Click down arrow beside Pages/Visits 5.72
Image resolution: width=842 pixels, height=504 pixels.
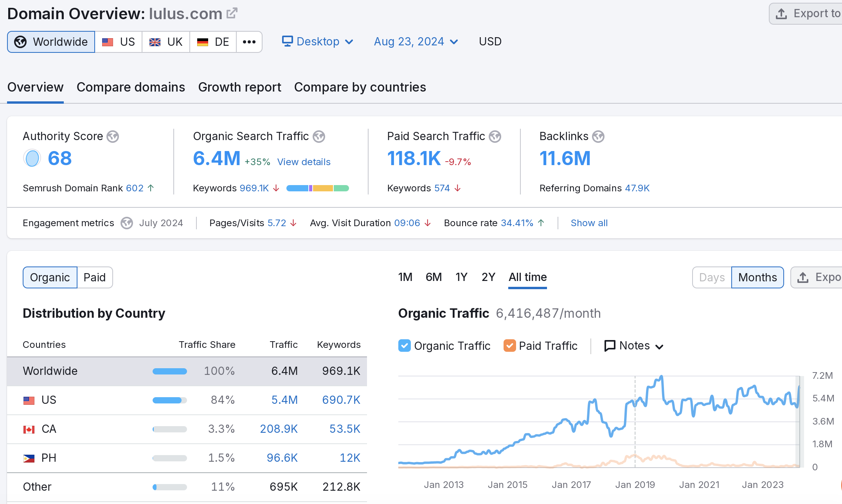pos(293,223)
